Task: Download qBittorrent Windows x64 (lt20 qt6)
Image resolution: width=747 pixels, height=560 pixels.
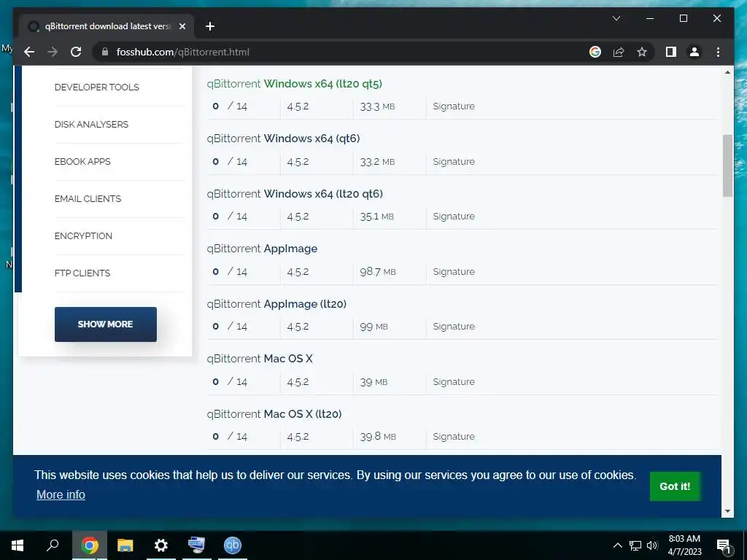Action: (295, 194)
